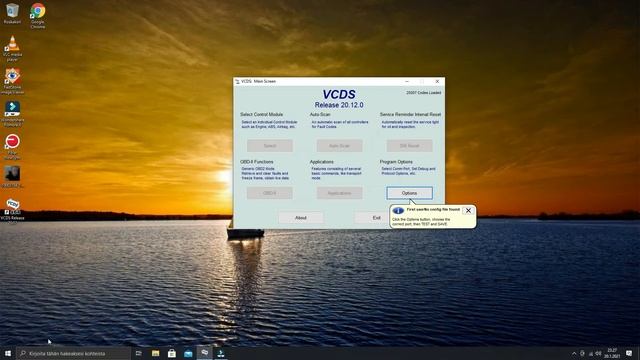Open the Windows Start menu

tap(8, 353)
